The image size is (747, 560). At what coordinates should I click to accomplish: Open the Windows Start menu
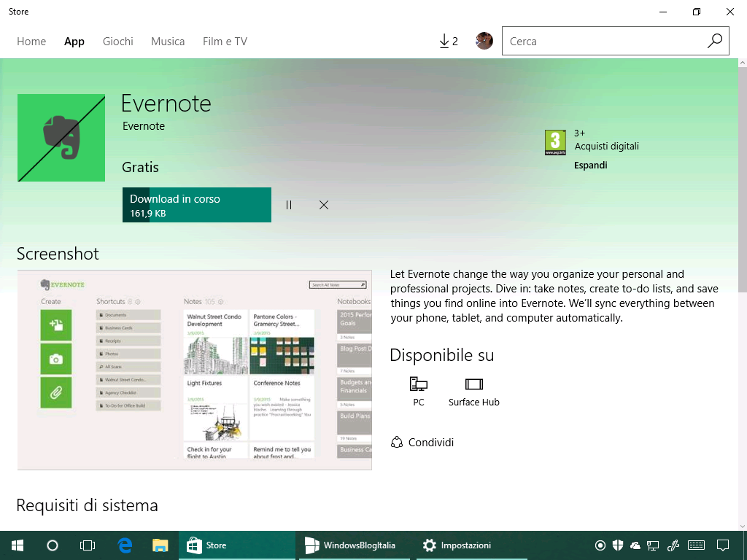[x=18, y=545]
